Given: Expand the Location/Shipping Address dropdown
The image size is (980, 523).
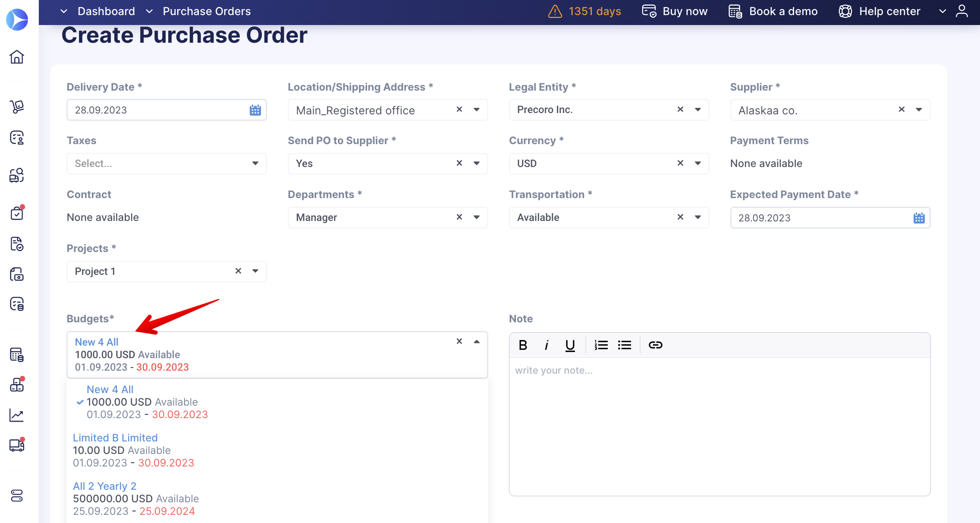Looking at the screenshot, I should (477, 110).
